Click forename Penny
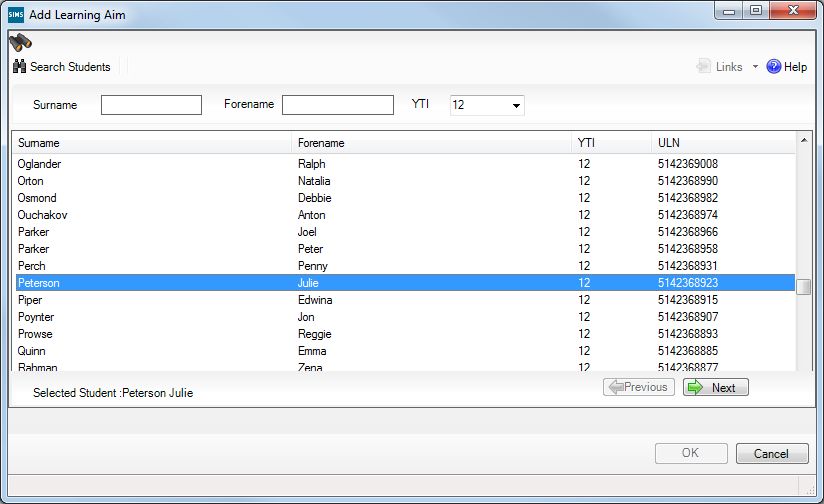 313,266
